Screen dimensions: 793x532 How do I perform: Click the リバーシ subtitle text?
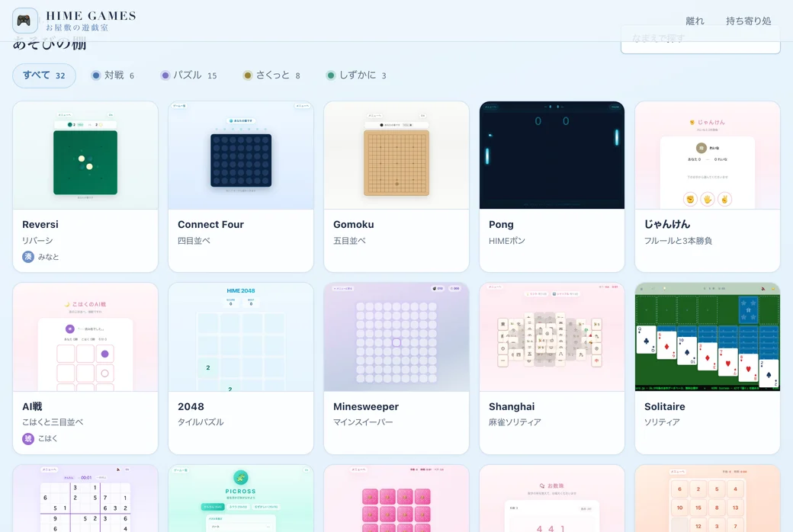(37, 241)
